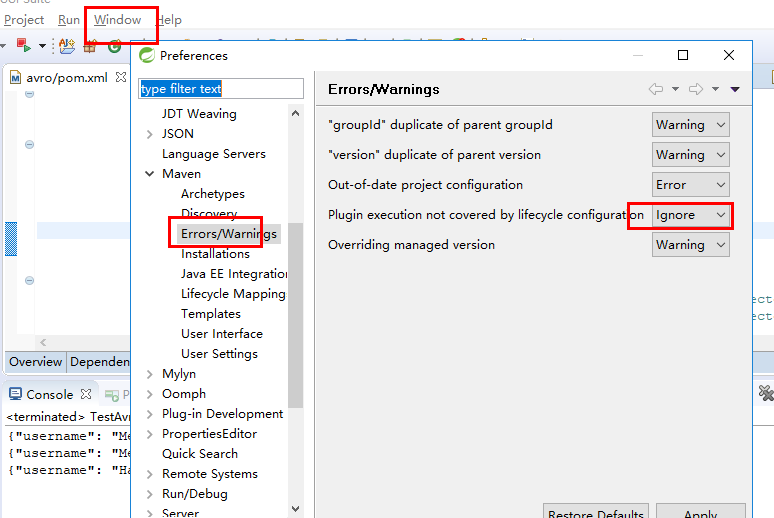Select Discovery under Maven
Screen dimensions: 774x518
[x=209, y=213]
